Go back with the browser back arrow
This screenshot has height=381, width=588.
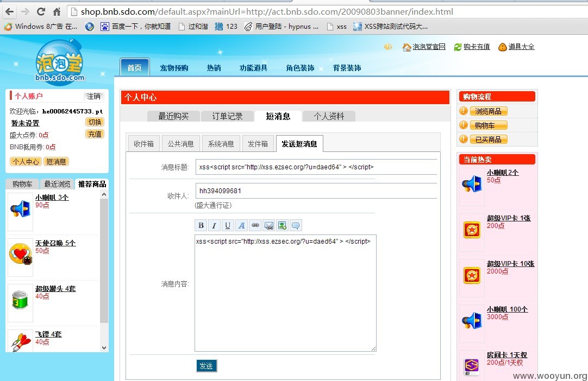[x=10, y=11]
